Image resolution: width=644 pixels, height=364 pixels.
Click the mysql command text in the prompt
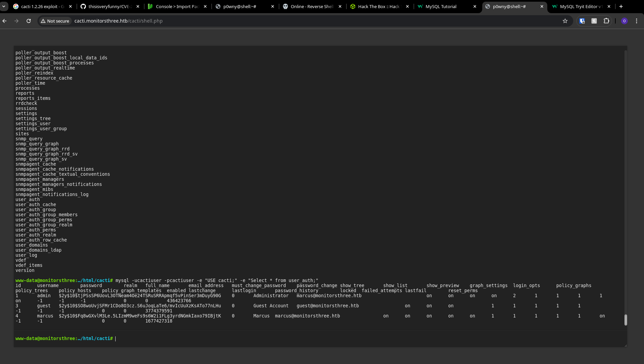tap(217, 280)
